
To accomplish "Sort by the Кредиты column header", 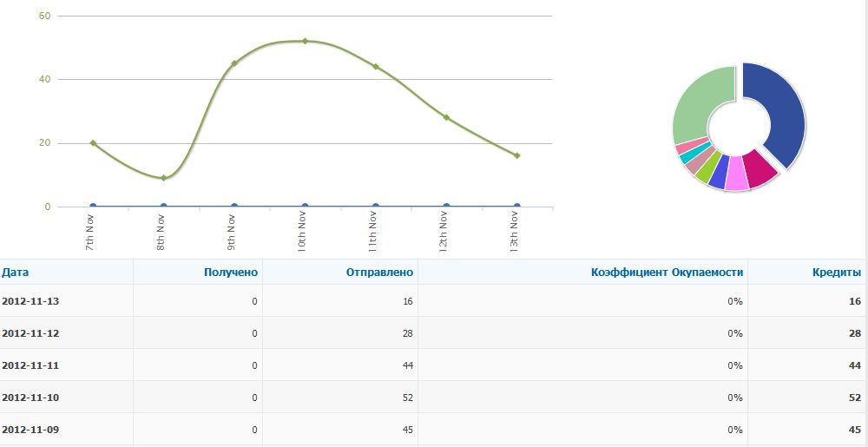I will [x=836, y=272].
